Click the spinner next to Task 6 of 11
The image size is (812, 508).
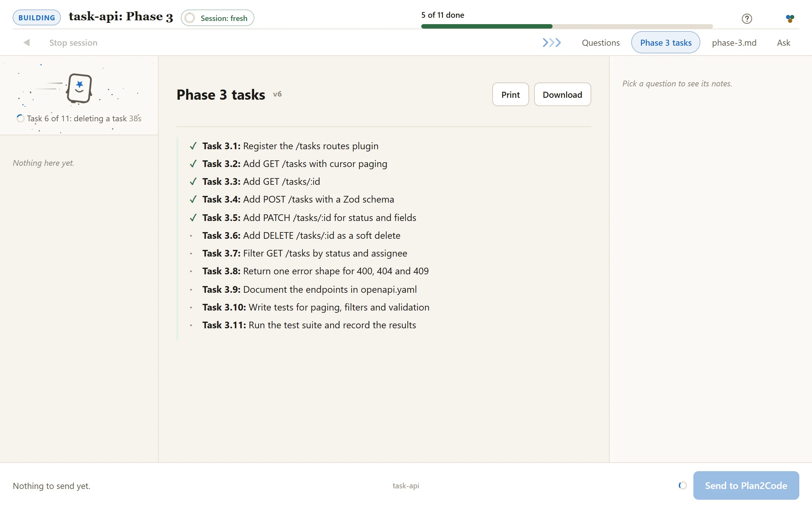[20, 118]
